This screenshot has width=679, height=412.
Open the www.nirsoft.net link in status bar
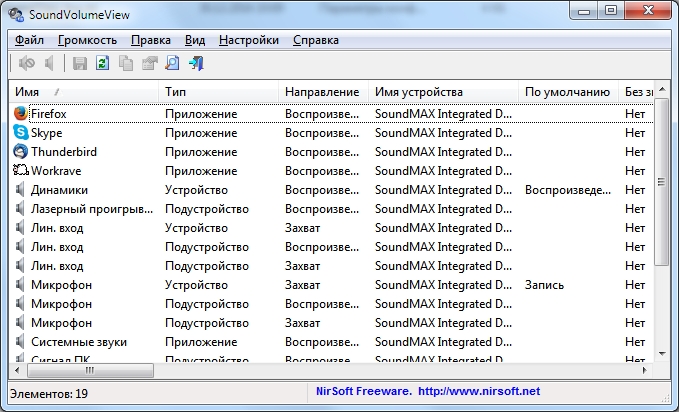(479, 391)
